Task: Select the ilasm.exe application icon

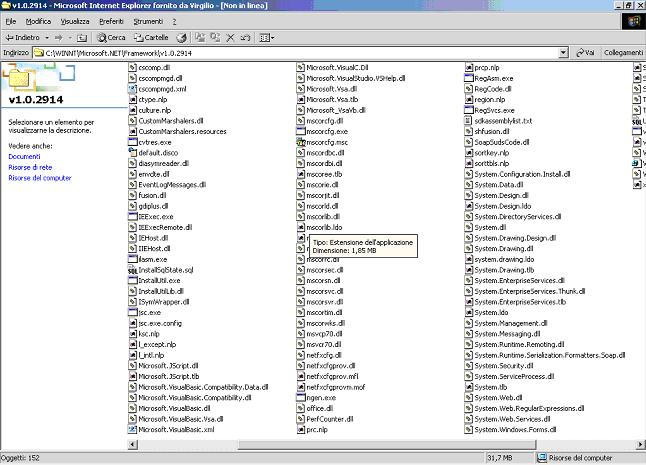Action: coord(132,259)
